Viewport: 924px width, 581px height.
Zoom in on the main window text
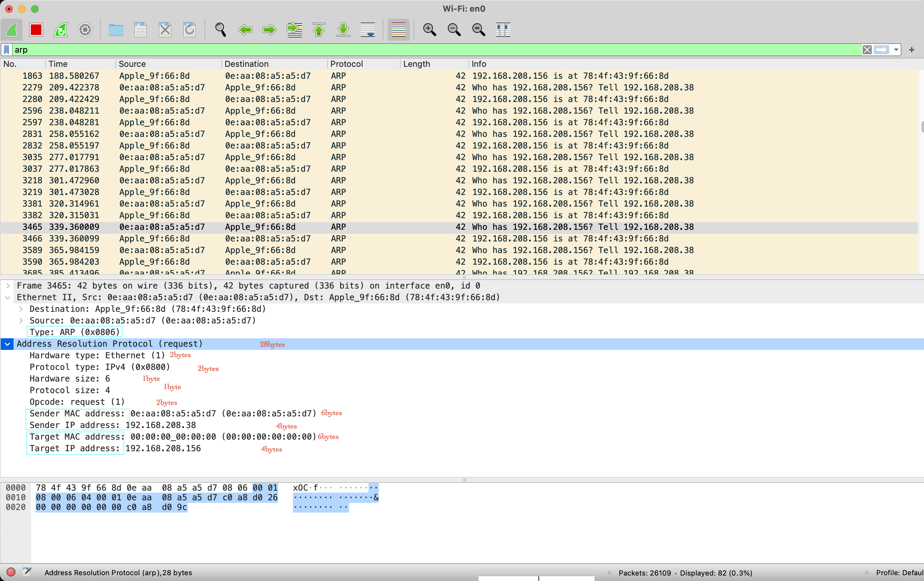pyautogui.click(x=429, y=30)
